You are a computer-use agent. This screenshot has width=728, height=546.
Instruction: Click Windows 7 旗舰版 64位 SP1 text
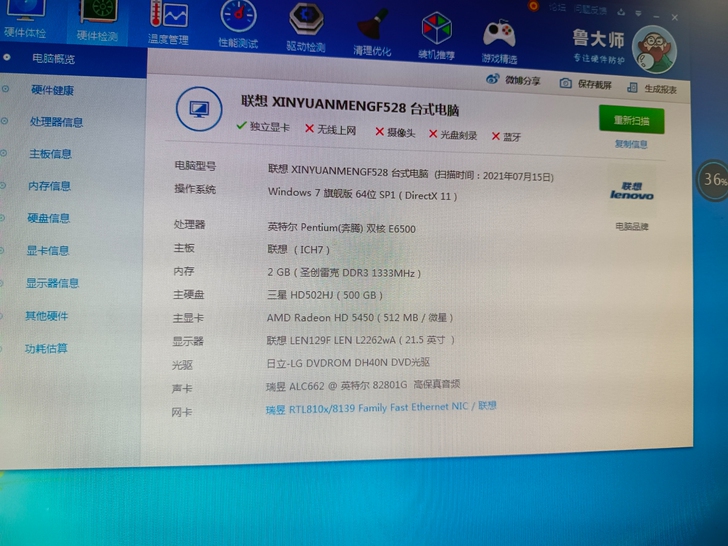[x=362, y=194]
